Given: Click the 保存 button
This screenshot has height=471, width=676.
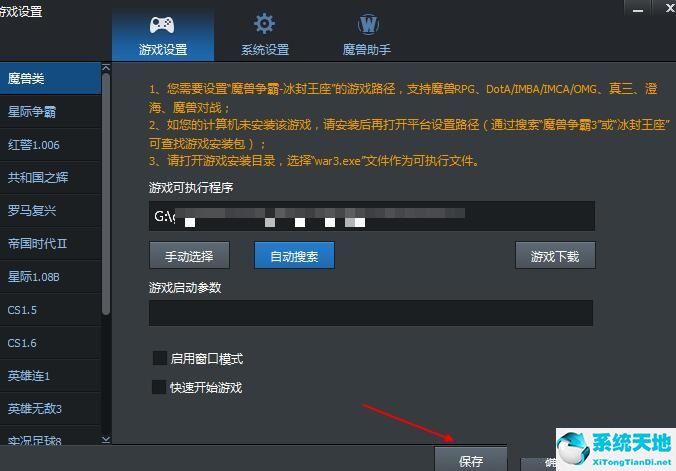Looking at the screenshot, I should tap(470, 460).
